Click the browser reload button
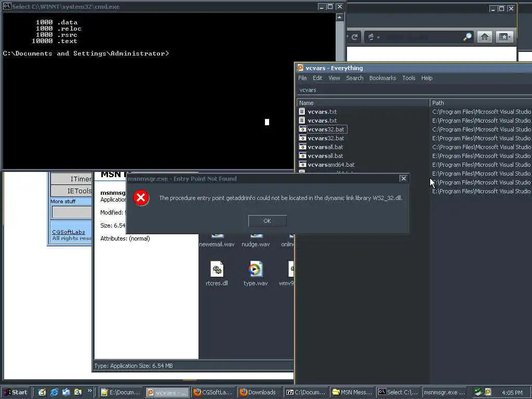532x399 pixels. coord(355,37)
